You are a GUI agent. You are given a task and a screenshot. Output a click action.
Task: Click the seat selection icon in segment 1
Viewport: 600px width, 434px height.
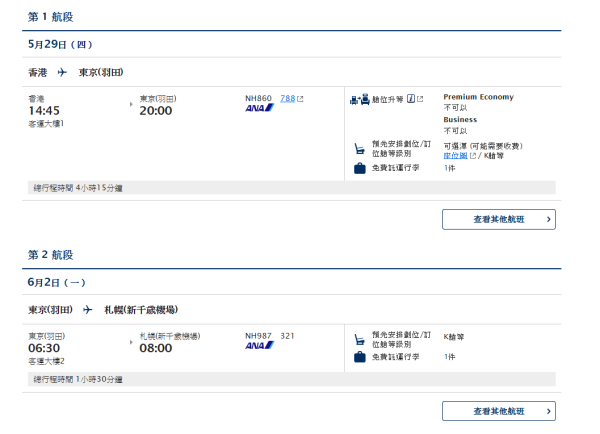point(359,149)
